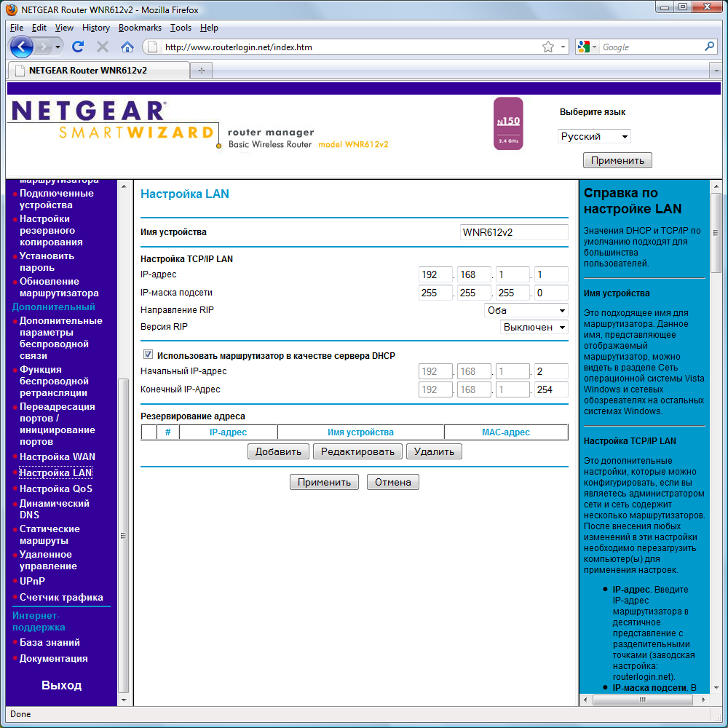728x728 pixels.
Task: Click the browser Back arrow button
Action: click(21, 47)
